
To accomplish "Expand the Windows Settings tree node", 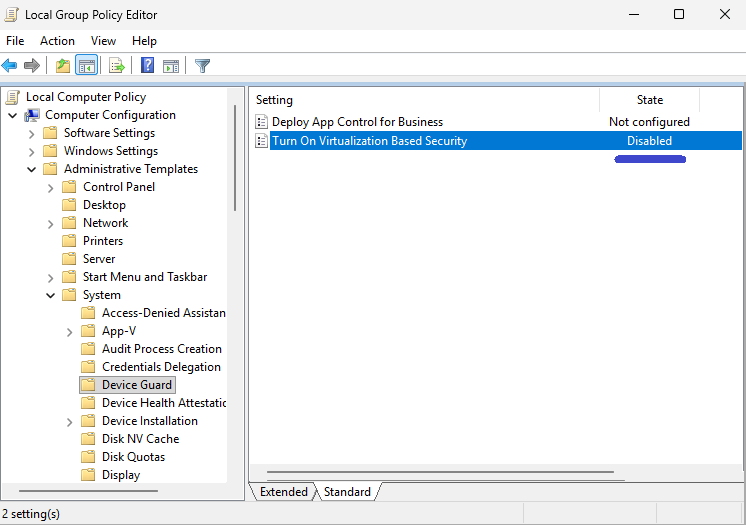I will [x=32, y=151].
